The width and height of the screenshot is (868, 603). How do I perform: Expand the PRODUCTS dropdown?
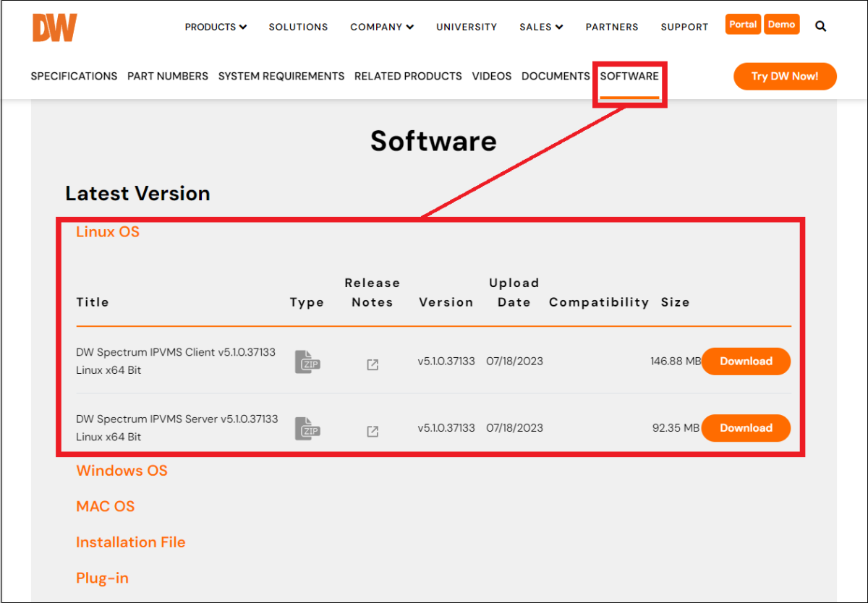pos(215,27)
